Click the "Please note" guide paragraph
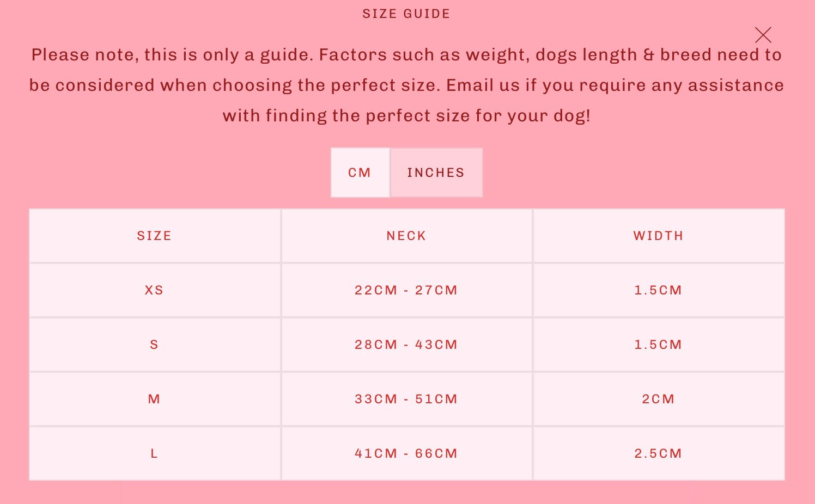This screenshot has width=815, height=504. 406,85
